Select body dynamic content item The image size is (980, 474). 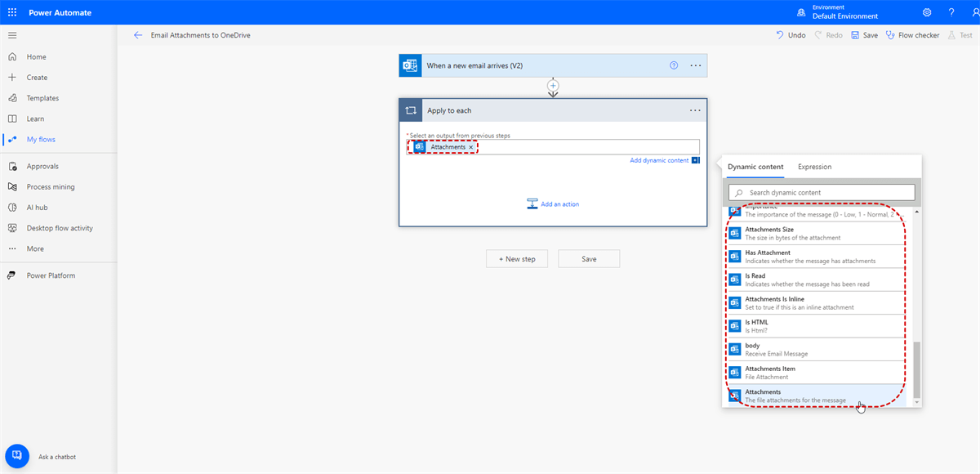click(x=817, y=349)
